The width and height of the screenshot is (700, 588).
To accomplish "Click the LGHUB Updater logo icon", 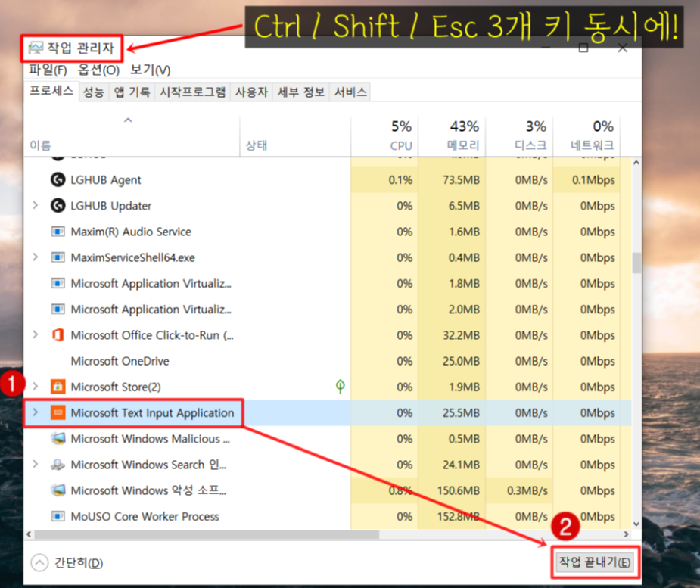I will 58,206.
